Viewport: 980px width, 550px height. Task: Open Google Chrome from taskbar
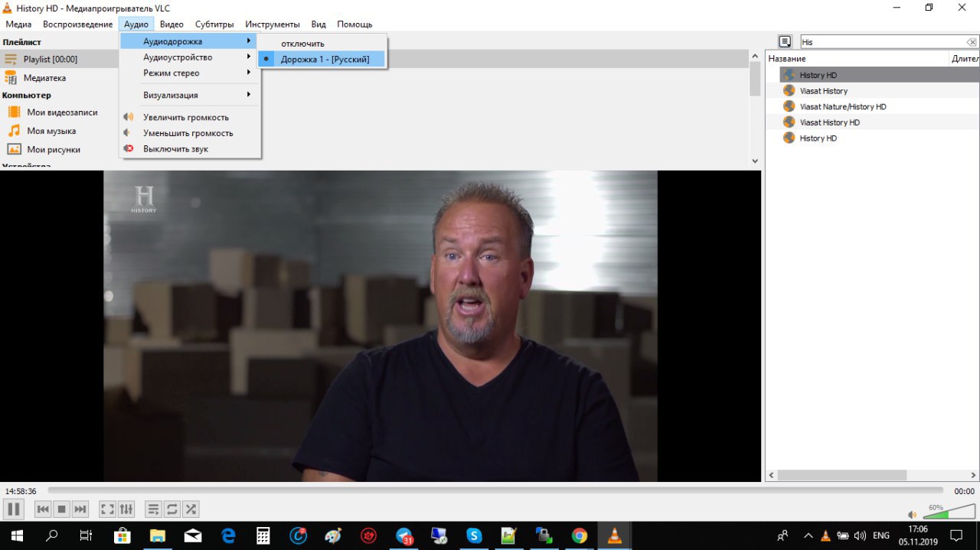[580, 535]
